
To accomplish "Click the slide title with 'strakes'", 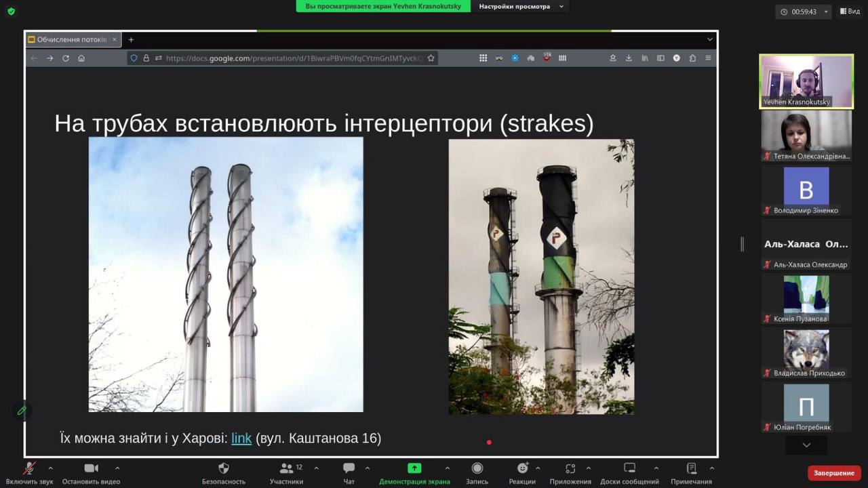I will [324, 123].
